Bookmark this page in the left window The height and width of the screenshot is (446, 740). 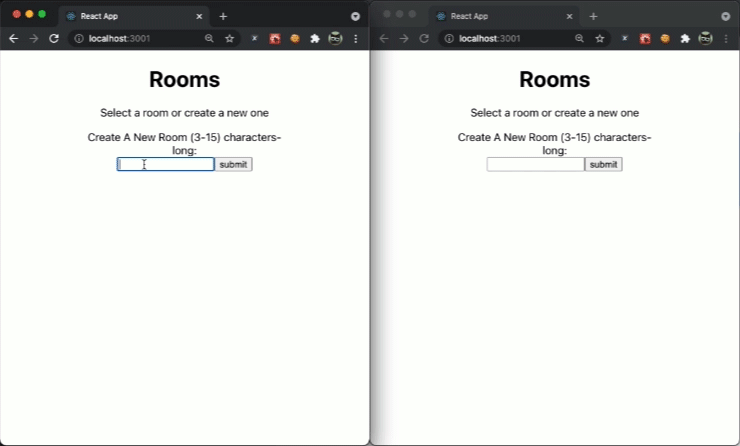coord(229,39)
